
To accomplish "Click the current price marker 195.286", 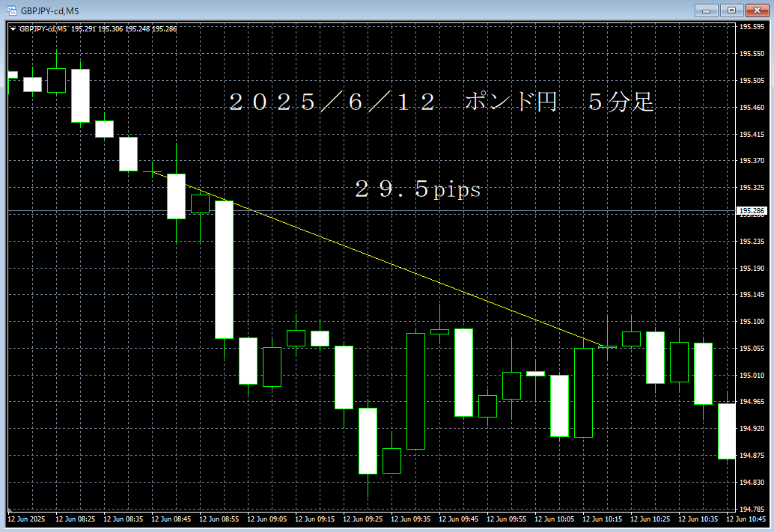I will pos(752,211).
